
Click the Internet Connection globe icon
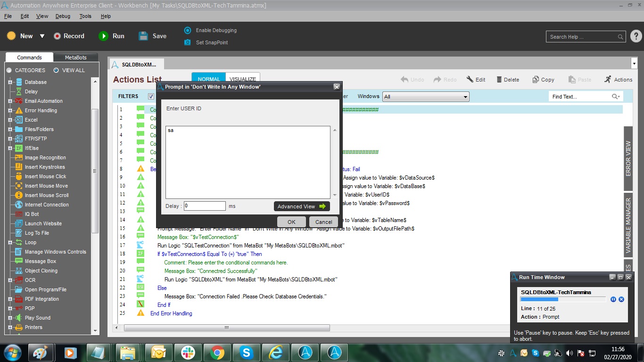coord(19,205)
